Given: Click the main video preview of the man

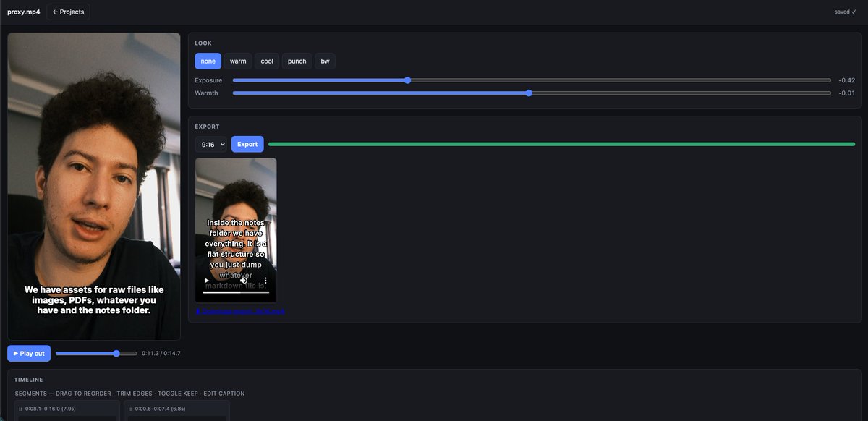Looking at the screenshot, I should 94,187.
